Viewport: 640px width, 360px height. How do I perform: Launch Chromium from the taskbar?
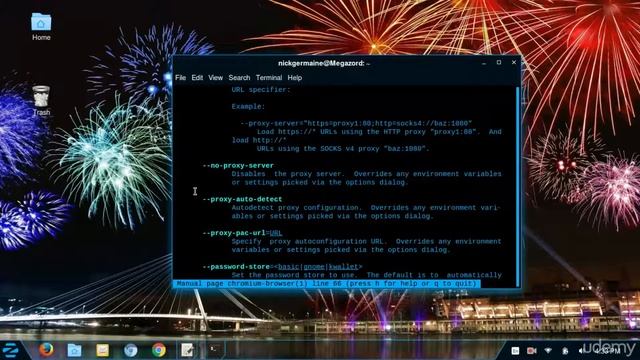tap(131, 350)
